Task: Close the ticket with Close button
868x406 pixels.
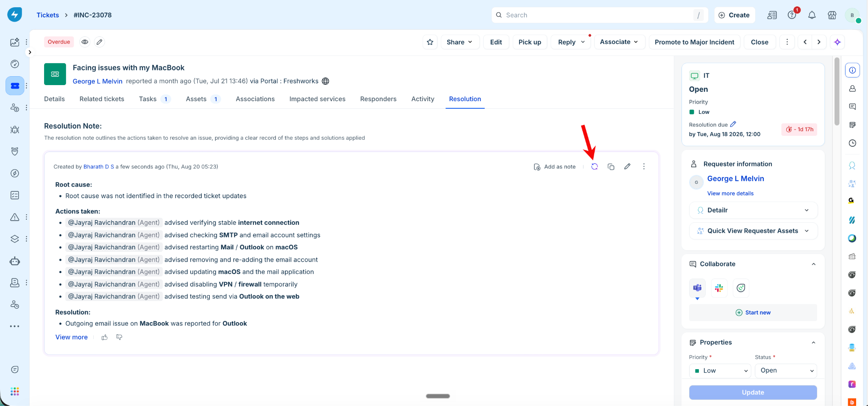Action: (760, 42)
